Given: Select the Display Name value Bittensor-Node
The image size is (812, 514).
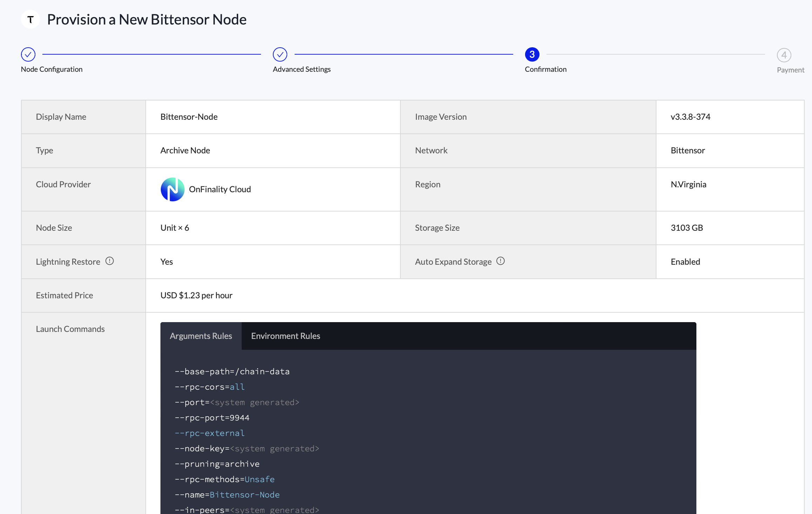Looking at the screenshot, I should tap(189, 117).
